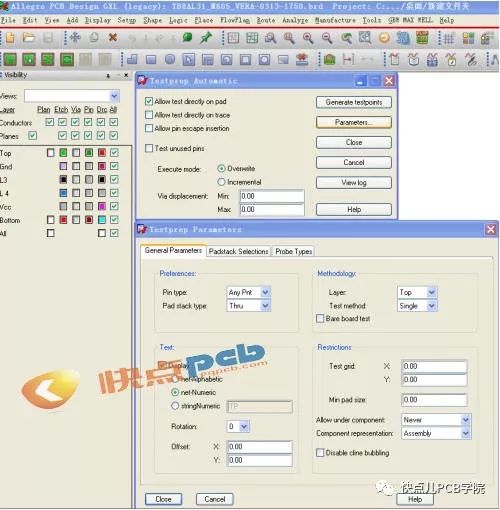Click the Color palette grid icon
The width and height of the screenshot is (500, 510).
[468, 39]
